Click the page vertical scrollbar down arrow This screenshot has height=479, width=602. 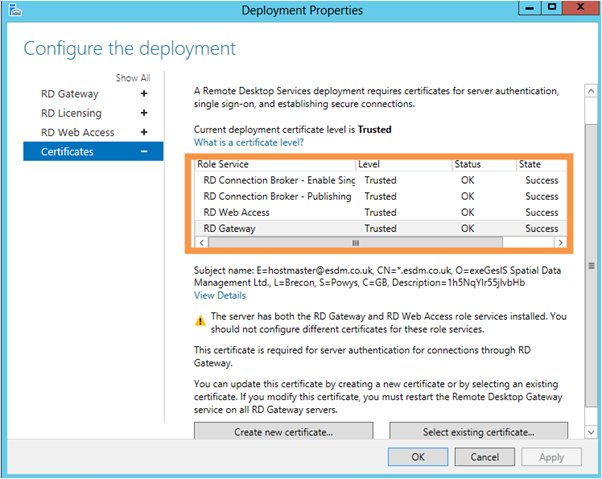pos(591,432)
